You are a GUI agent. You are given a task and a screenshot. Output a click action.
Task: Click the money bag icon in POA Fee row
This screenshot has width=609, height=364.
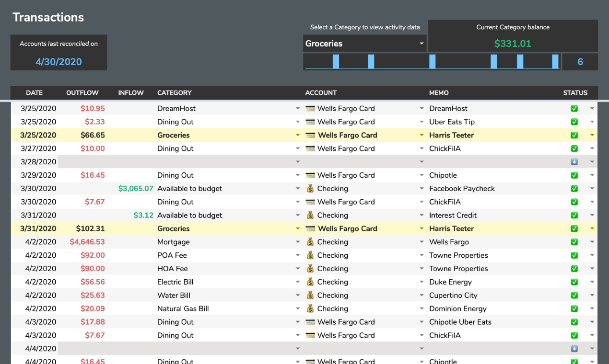click(x=310, y=255)
